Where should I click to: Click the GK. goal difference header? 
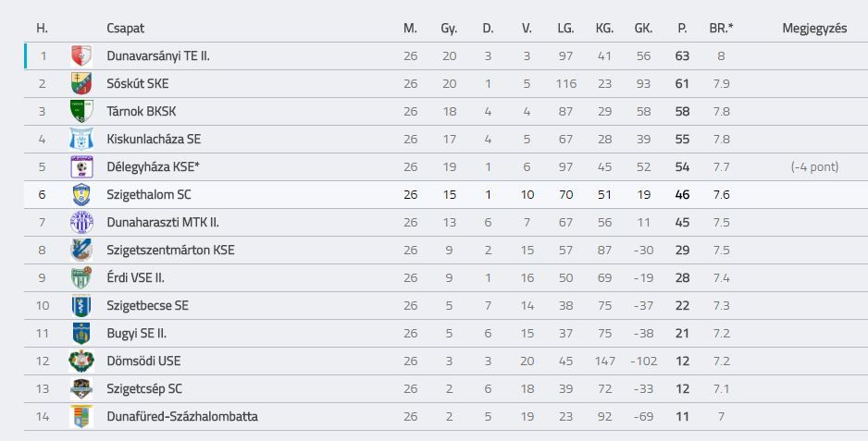tap(643, 29)
